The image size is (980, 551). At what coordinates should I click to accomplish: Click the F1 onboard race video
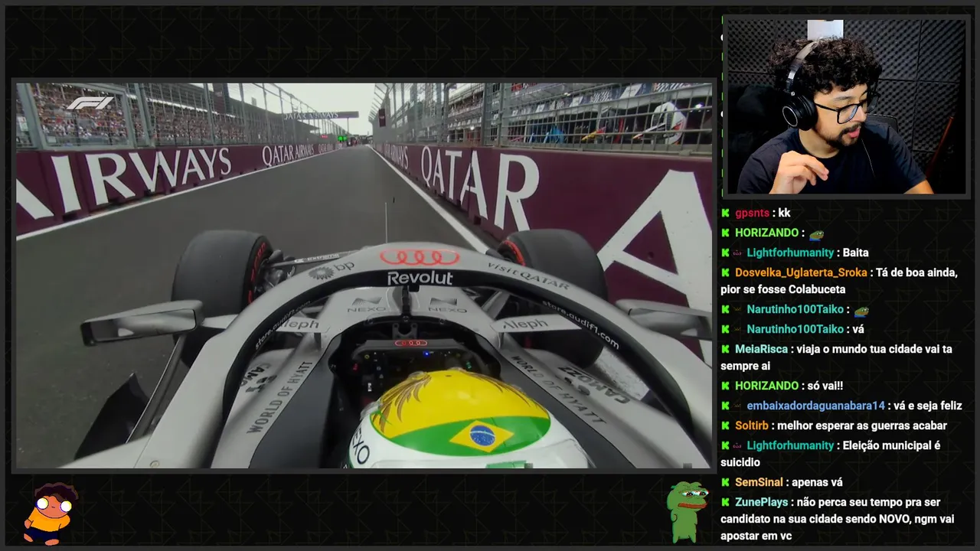364,275
